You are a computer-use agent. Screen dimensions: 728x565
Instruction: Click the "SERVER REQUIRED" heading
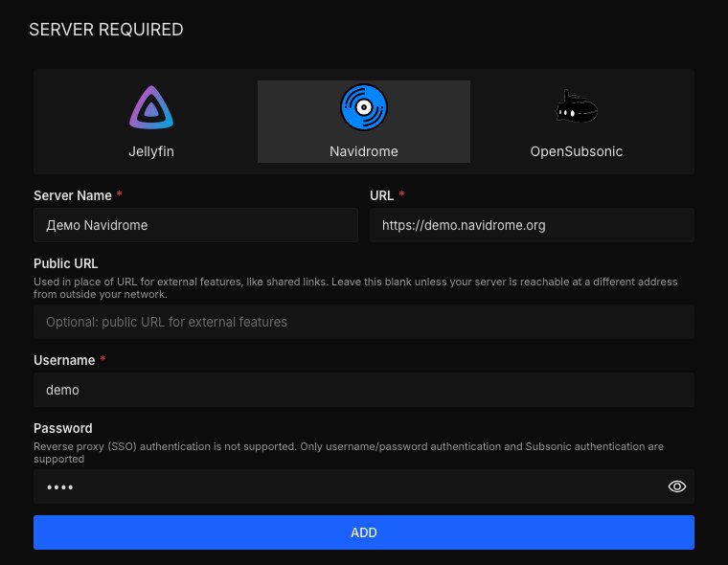[106, 30]
